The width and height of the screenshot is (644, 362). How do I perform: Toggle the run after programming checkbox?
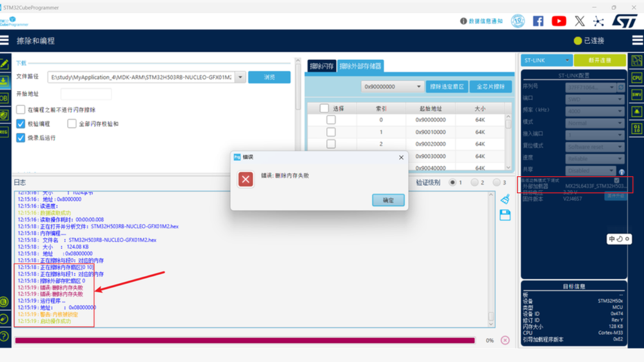pyautogui.click(x=21, y=137)
